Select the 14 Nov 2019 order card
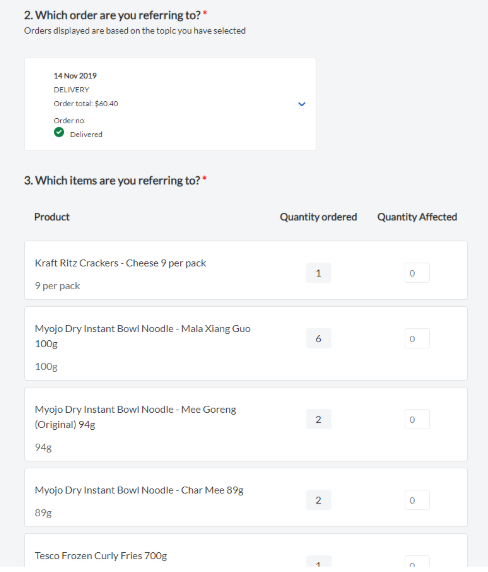 point(170,104)
